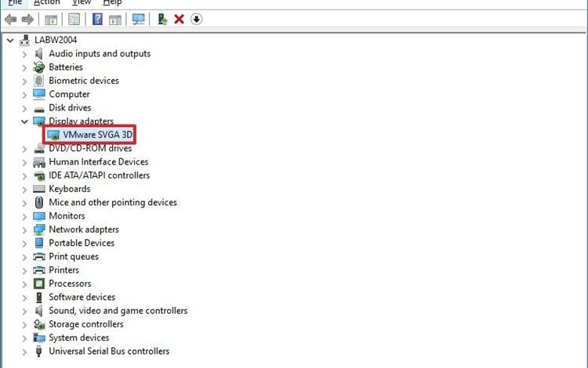Click the Batteries icon
Viewport: 588px width, 368px height.
(38, 67)
